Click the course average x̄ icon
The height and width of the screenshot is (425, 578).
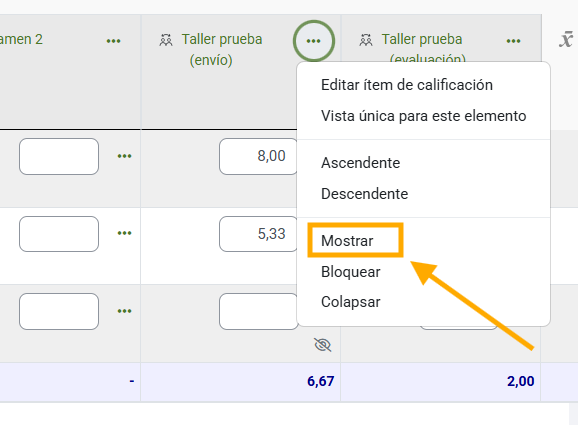coord(566,40)
